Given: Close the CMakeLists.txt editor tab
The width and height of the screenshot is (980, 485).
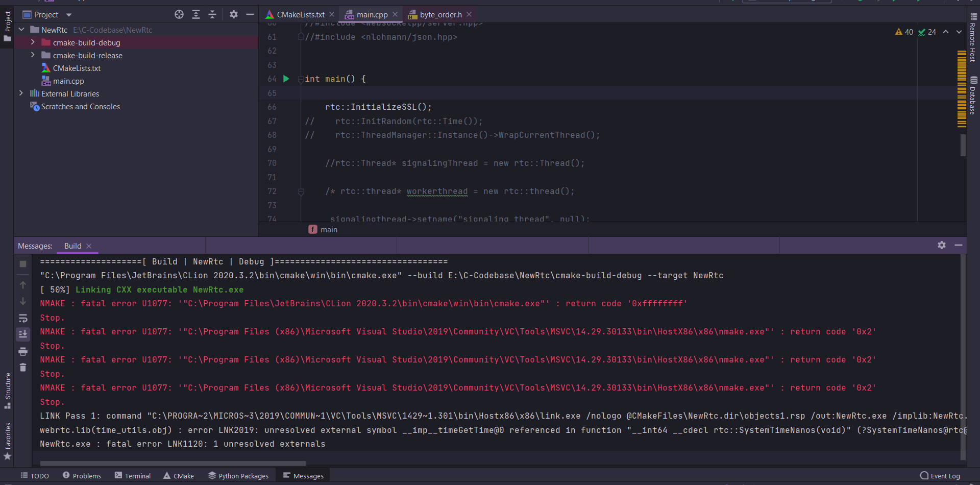Looking at the screenshot, I should tap(332, 14).
